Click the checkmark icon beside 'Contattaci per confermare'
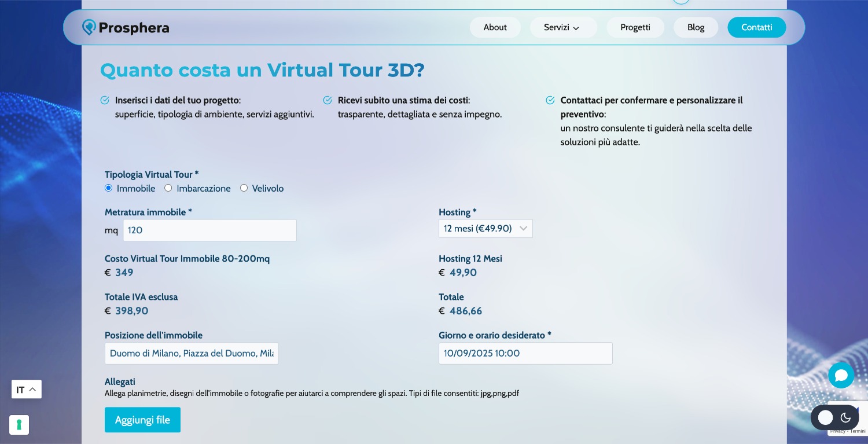The height and width of the screenshot is (444, 868). (550, 100)
